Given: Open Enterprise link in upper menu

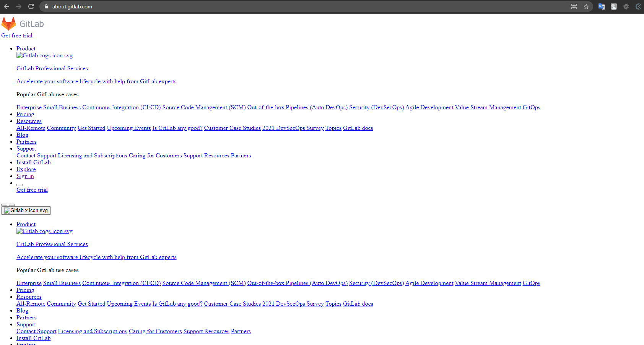Looking at the screenshot, I should 29,107.
